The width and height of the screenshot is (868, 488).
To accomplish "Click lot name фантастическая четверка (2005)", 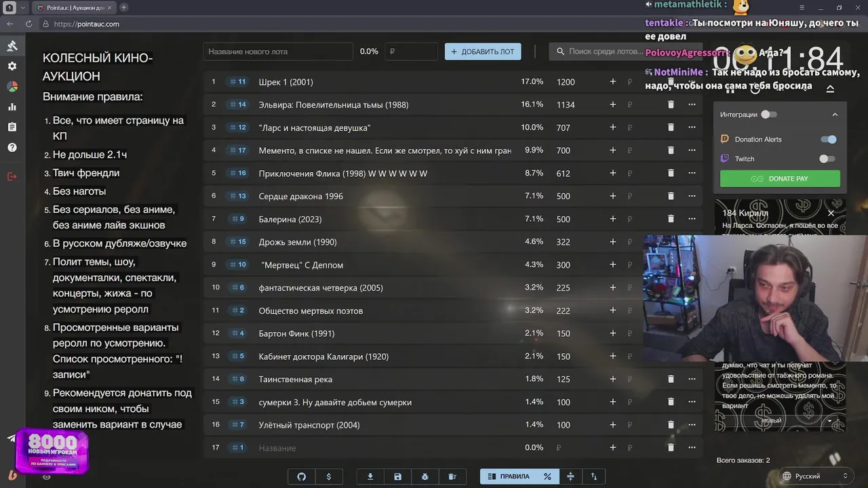I will pyautogui.click(x=321, y=287).
